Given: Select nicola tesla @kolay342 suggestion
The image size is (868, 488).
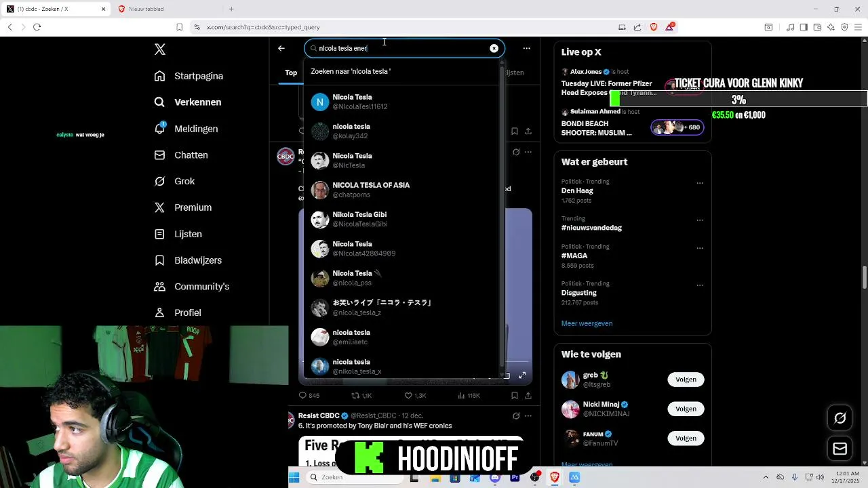Looking at the screenshot, I should click(403, 131).
